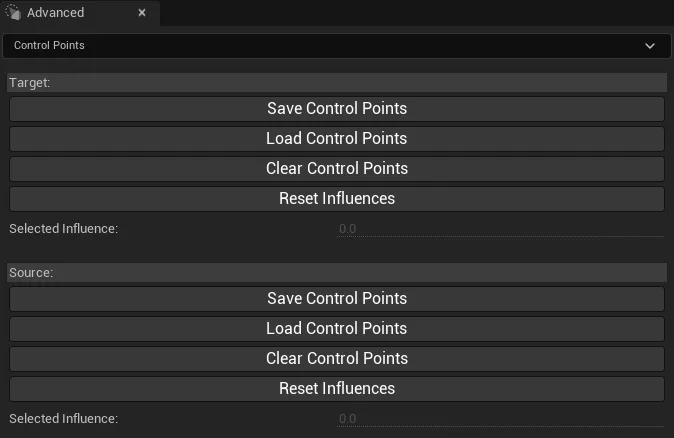
Task: Click the Target Selected Influence label
Action: pyautogui.click(x=64, y=229)
